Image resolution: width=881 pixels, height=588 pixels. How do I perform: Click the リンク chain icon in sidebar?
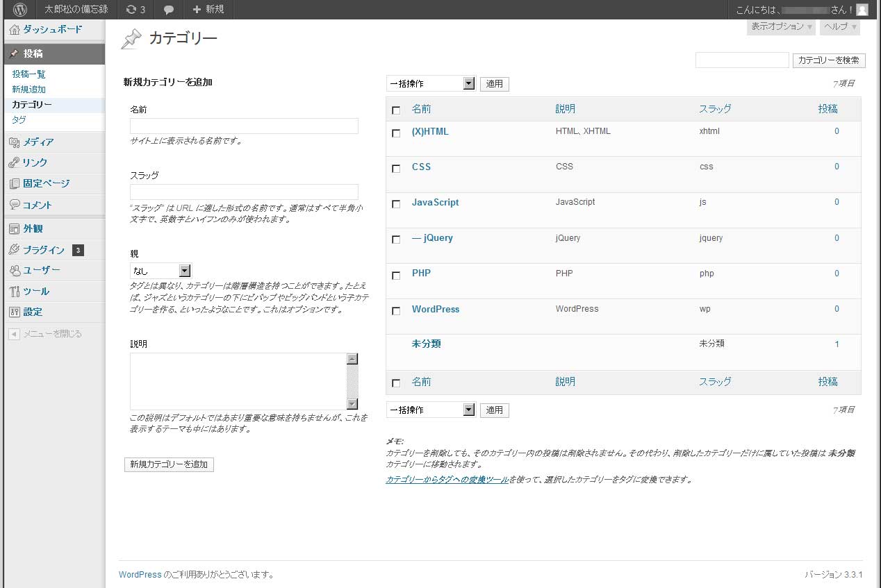(15, 162)
